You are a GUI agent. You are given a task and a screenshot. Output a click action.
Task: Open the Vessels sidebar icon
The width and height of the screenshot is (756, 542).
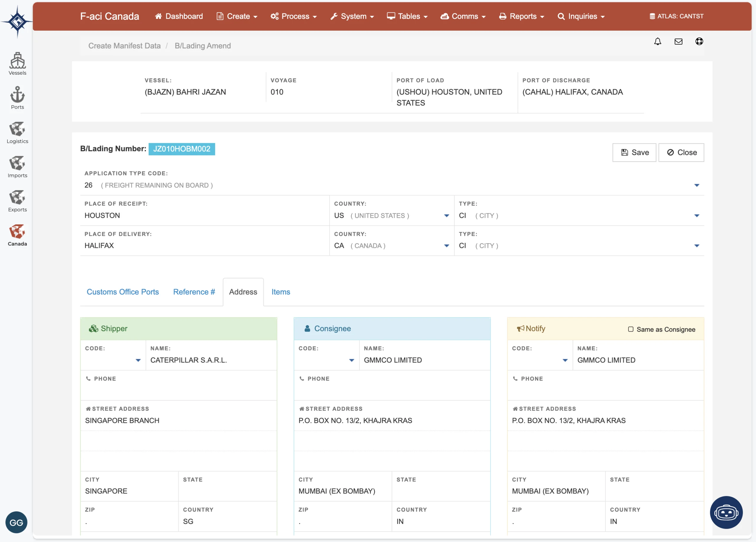(17, 63)
